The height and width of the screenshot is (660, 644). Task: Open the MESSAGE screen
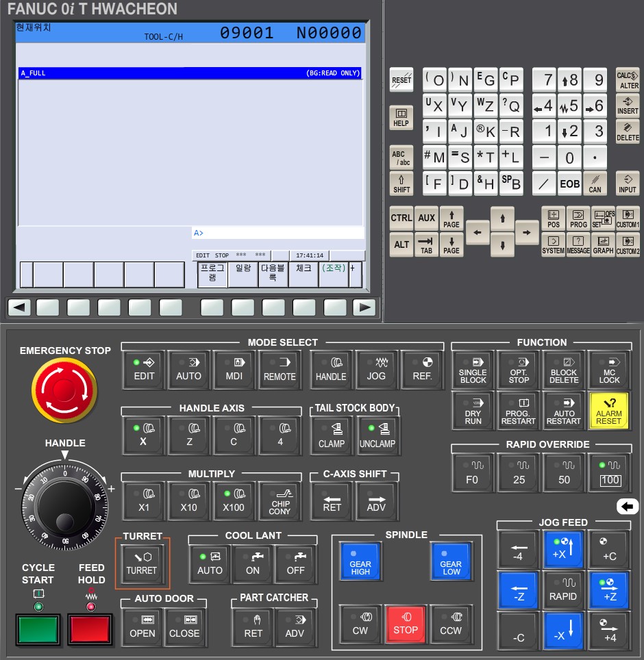click(x=578, y=244)
